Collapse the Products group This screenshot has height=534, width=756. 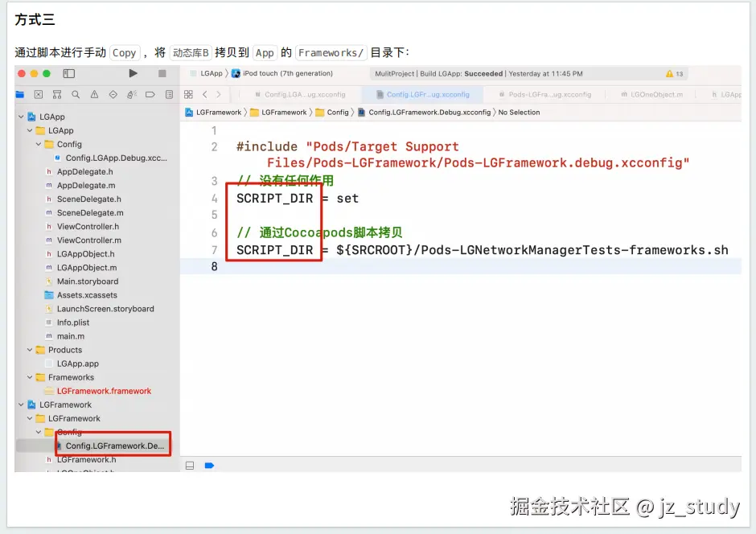pos(30,350)
